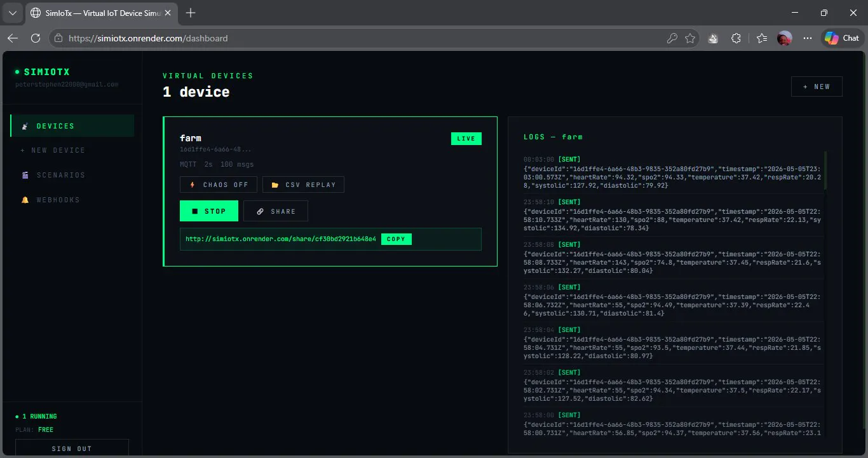Open CSV Replay for farm device
This screenshot has width=868, height=458.
point(303,184)
